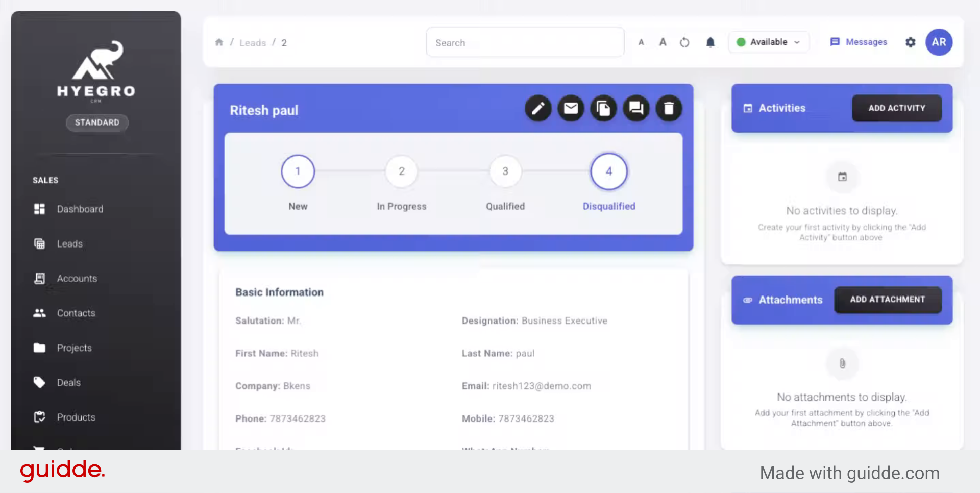Click the pencil edit icon for the lead

click(538, 108)
